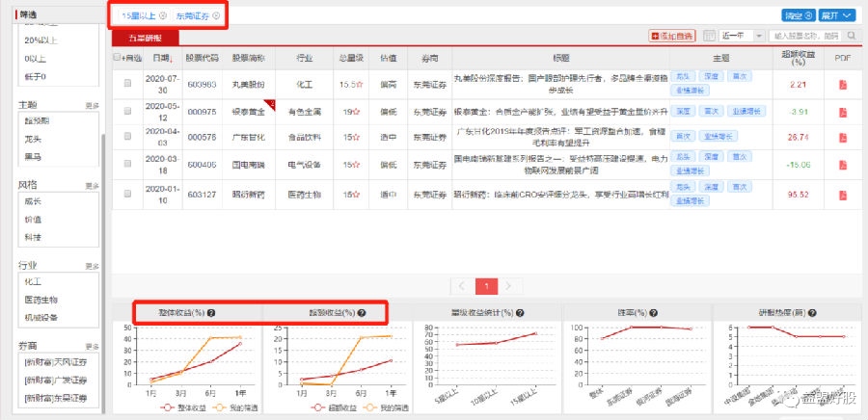This screenshot has height=420, width=868.
Task: Toggle the select-all checkbox in header
Action: [x=118, y=58]
